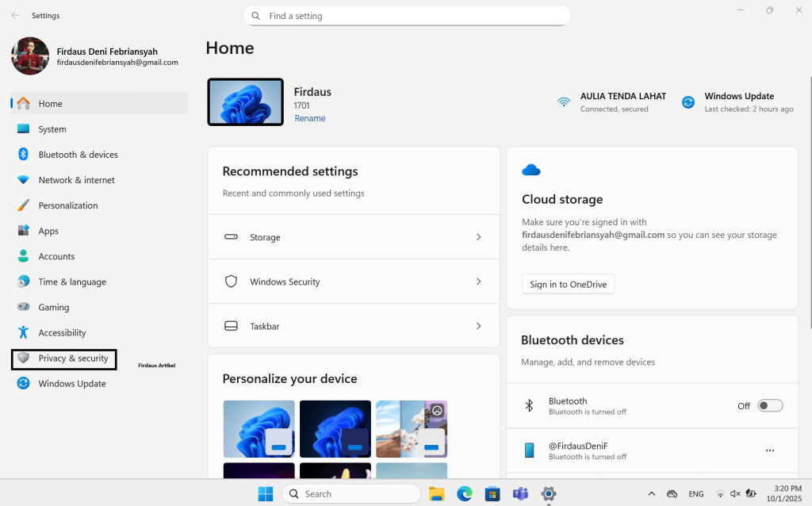Click the Bluetooth & devices sidebar icon
812x506 pixels.
[x=24, y=155]
